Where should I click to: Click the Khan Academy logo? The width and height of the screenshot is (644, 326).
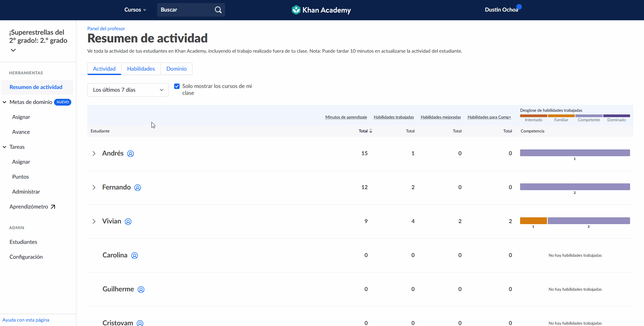coord(321,10)
